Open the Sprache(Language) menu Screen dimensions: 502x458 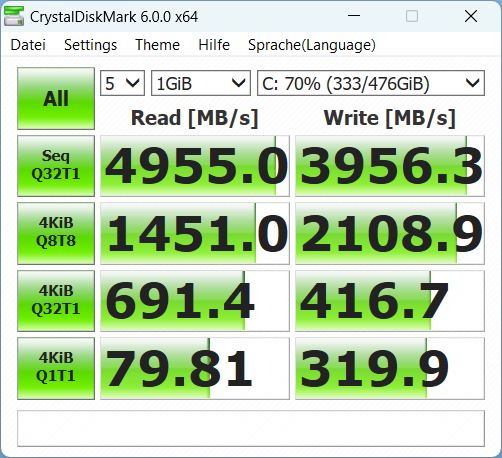[x=312, y=45]
